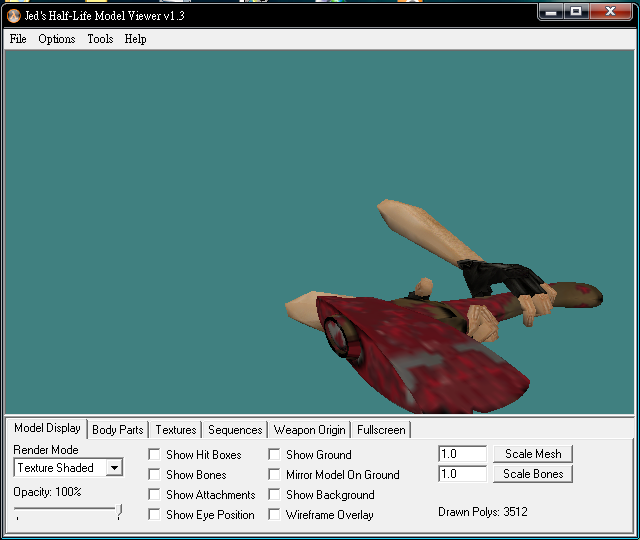Switch to the Sequences tab

click(x=235, y=430)
